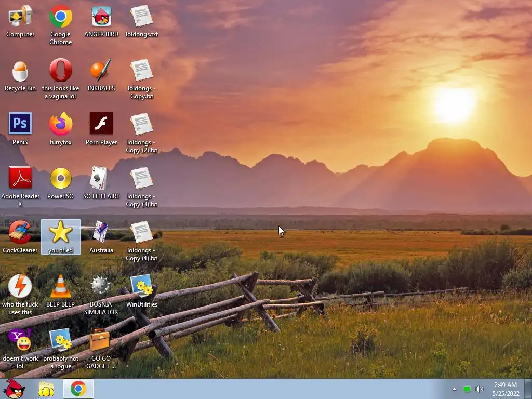Image resolution: width=532 pixels, height=399 pixels.
Task: Launch Google Chrome from the desktop shortcut
Action: tap(60, 25)
